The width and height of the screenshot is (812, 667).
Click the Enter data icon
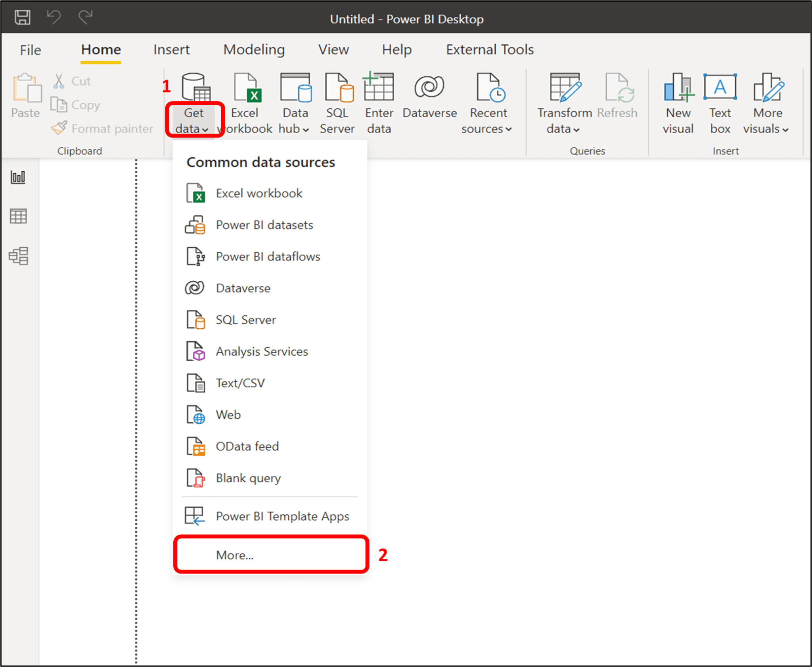click(x=378, y=101)
